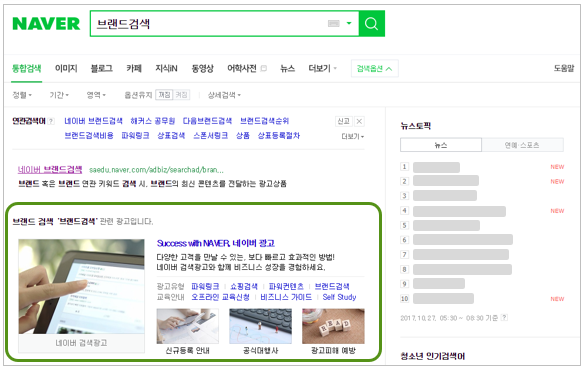Viewport: 586px width, 370px height.
Task: Open the 지식iN tab
Action: click(166, 68)
